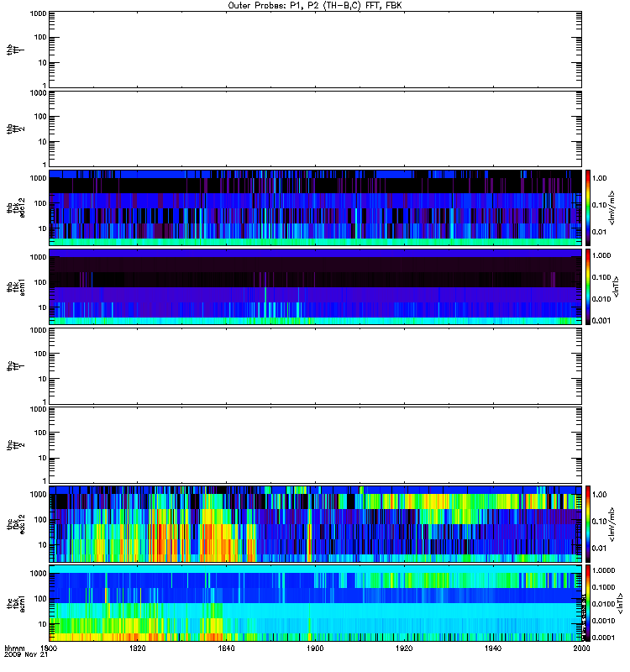The width and height of the screenshot is (630, 672).
Task: Click the 1000 tick of thc fbk edc12 panel
Action: coord(38,495)
